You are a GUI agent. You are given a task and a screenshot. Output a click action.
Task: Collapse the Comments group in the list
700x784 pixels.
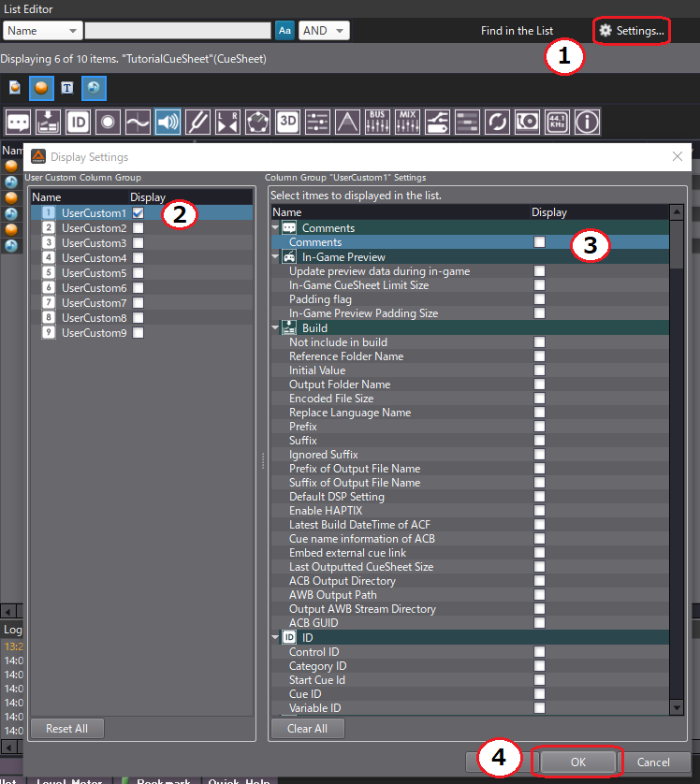[275, 227]
